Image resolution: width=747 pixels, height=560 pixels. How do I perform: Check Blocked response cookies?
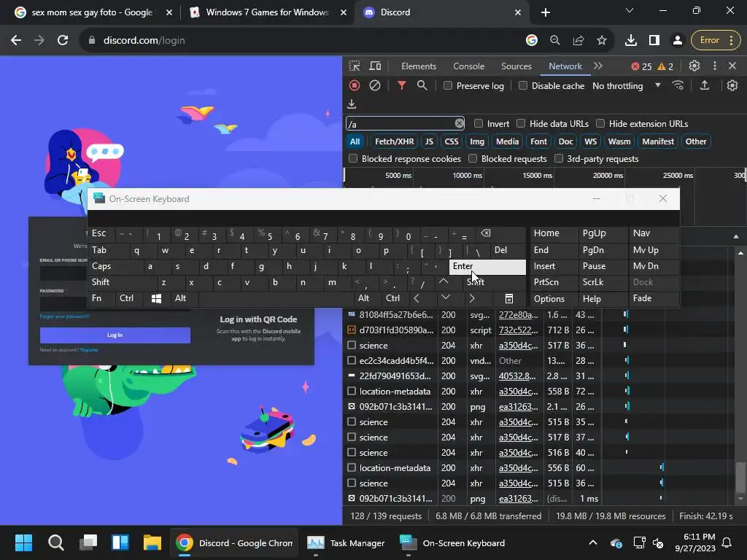pyautogui.click(x=353, y=158)
